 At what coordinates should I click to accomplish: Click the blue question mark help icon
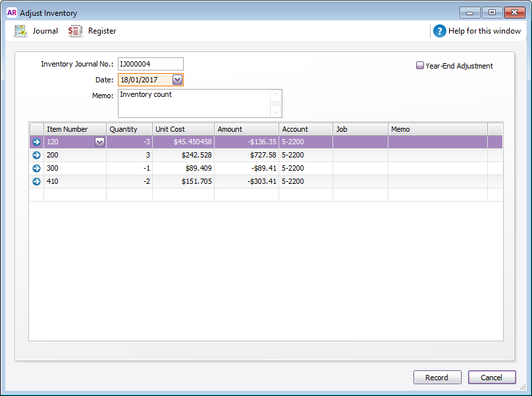pos(439,30)
